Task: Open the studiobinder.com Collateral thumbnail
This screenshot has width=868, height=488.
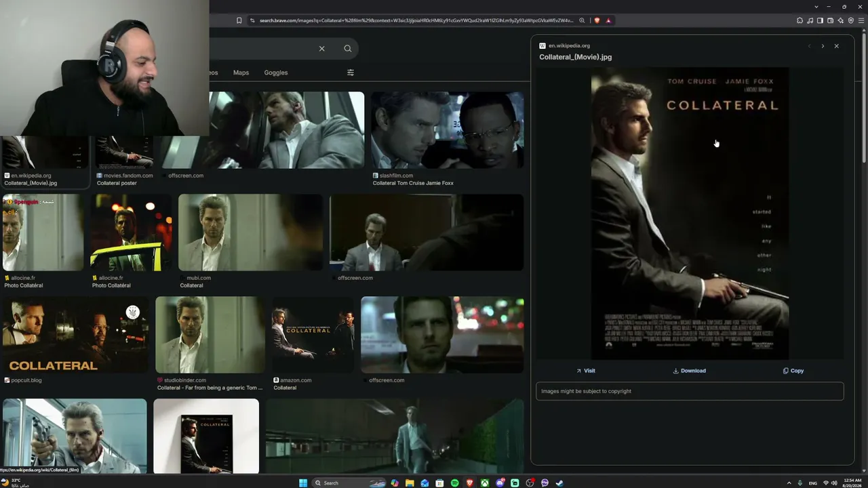Action: coord(210,335)
